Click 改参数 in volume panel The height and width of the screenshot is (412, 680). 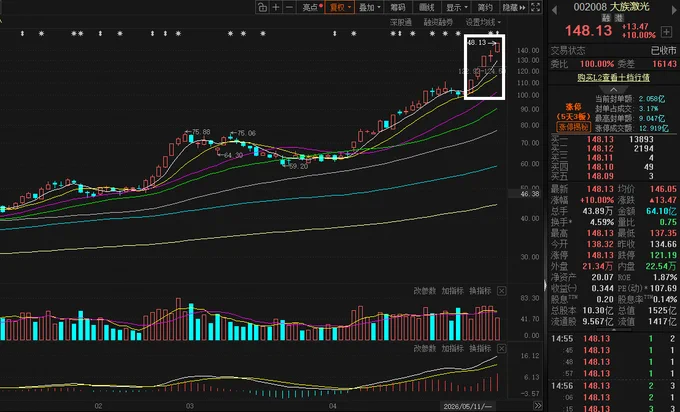(424, 291)
